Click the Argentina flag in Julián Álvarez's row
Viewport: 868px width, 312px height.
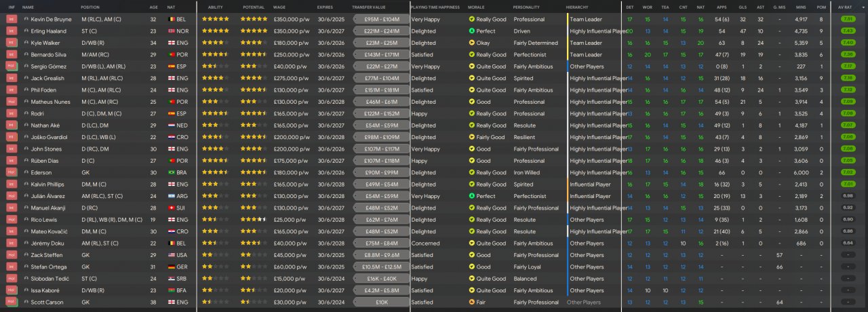(170, 196)
